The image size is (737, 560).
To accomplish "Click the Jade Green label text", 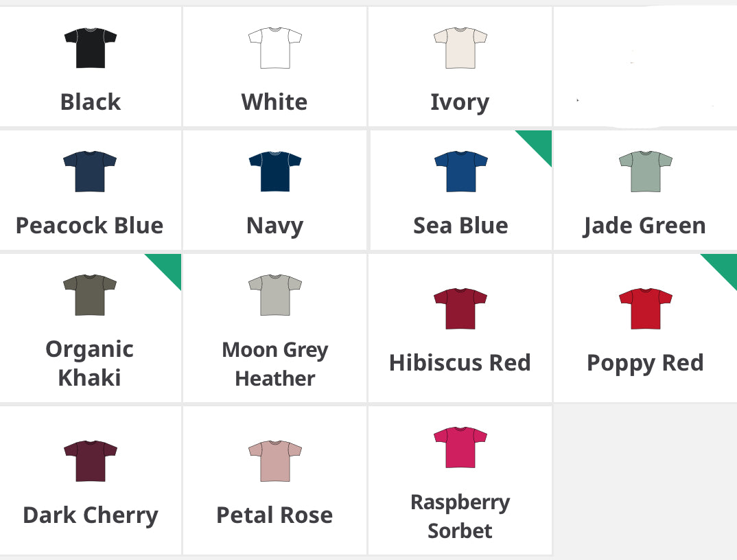I will 645,226.
